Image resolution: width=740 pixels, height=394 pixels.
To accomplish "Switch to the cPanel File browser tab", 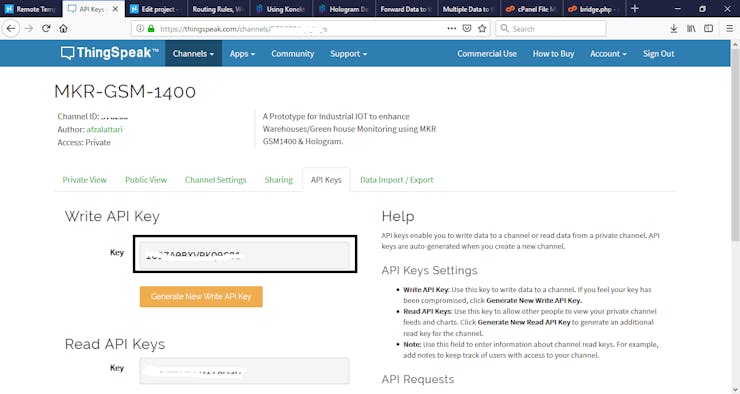I will tap(531, 9).
